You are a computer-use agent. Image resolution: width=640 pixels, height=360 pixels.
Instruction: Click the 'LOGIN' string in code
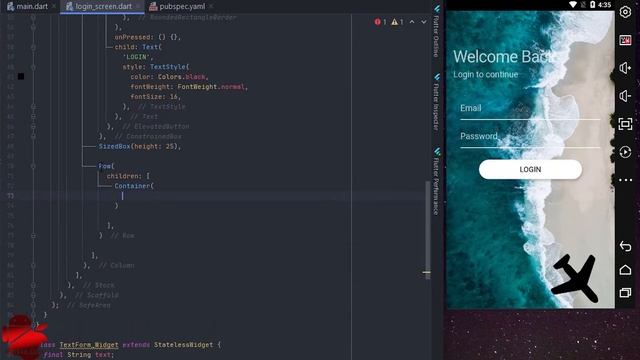pyautogui.click(x=138, y=57)
